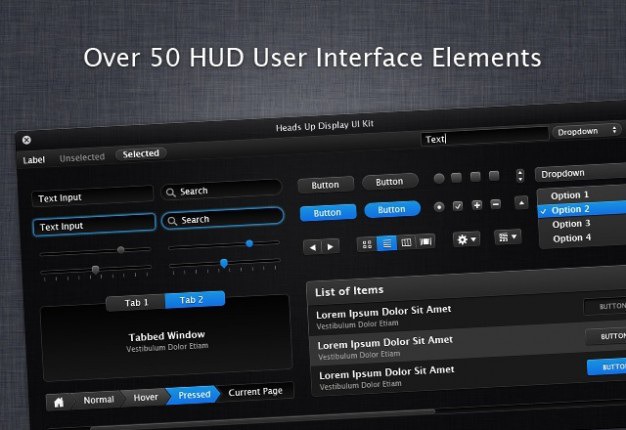Select the filled radio button
The height and width of the screenshot is (430, 626).
[439, 207]
